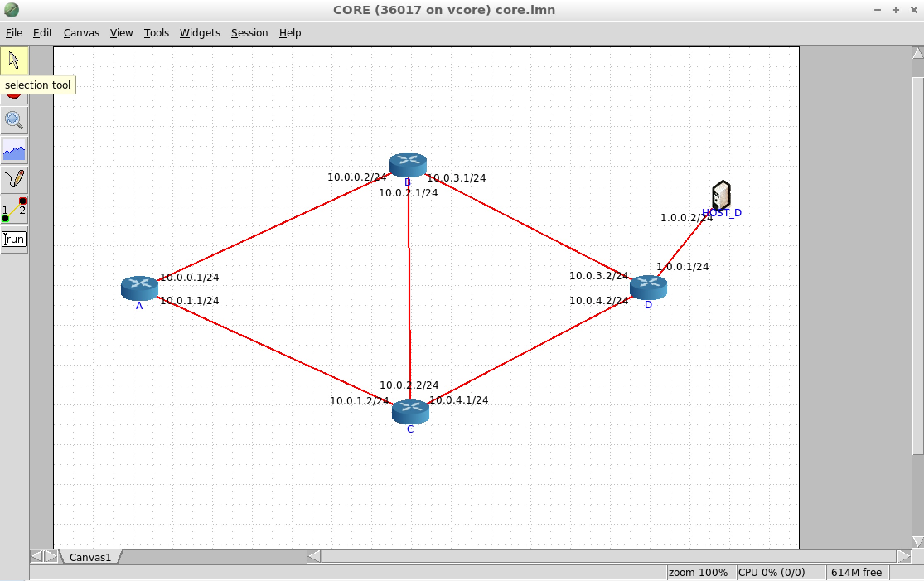Click the run command tool
This screenshot has height=581, width=924.
[14, 239]
